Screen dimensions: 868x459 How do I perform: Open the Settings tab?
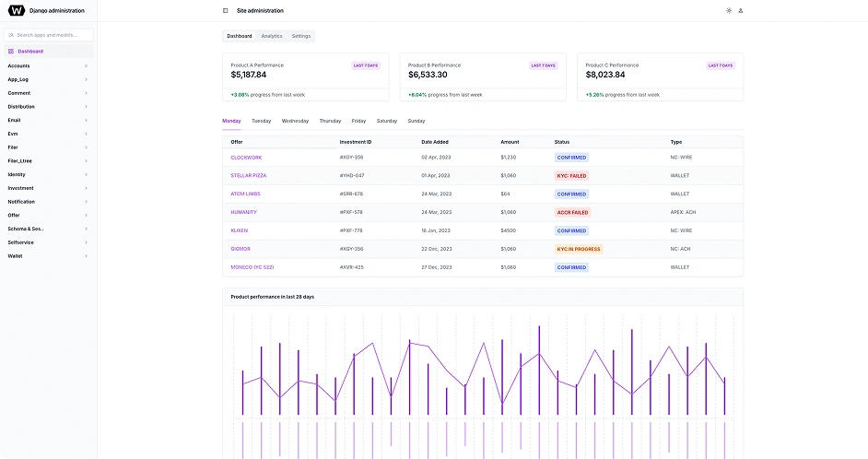click(301, 36)
